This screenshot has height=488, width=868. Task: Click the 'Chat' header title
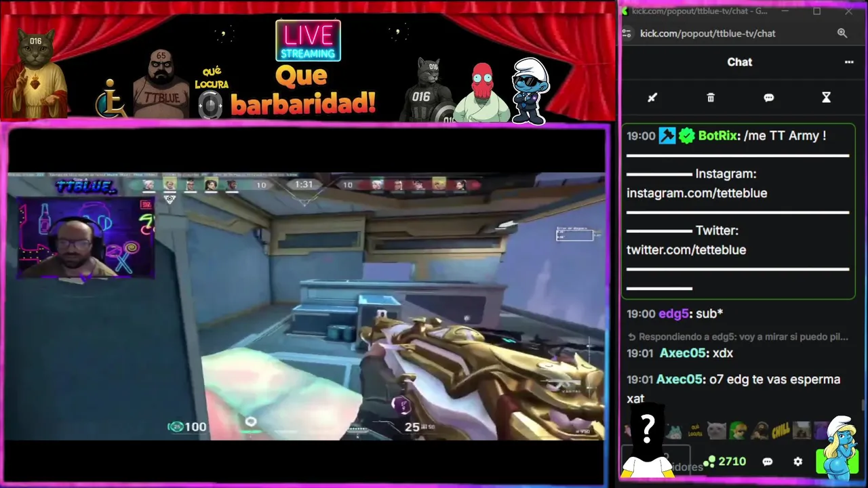(739, 62)
